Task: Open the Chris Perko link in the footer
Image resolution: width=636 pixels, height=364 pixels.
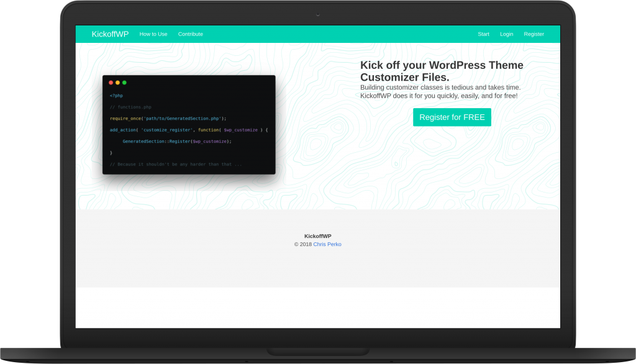Action: 327,244
